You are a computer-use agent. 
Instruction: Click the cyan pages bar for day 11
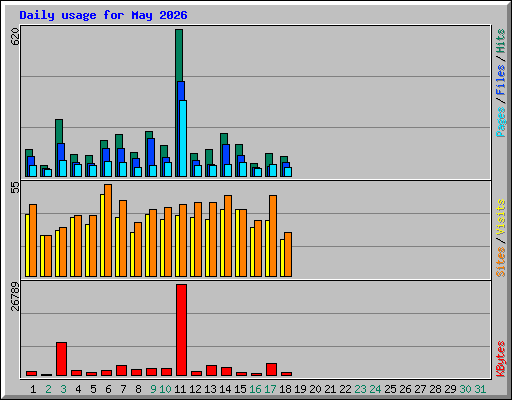pos(183,138)
